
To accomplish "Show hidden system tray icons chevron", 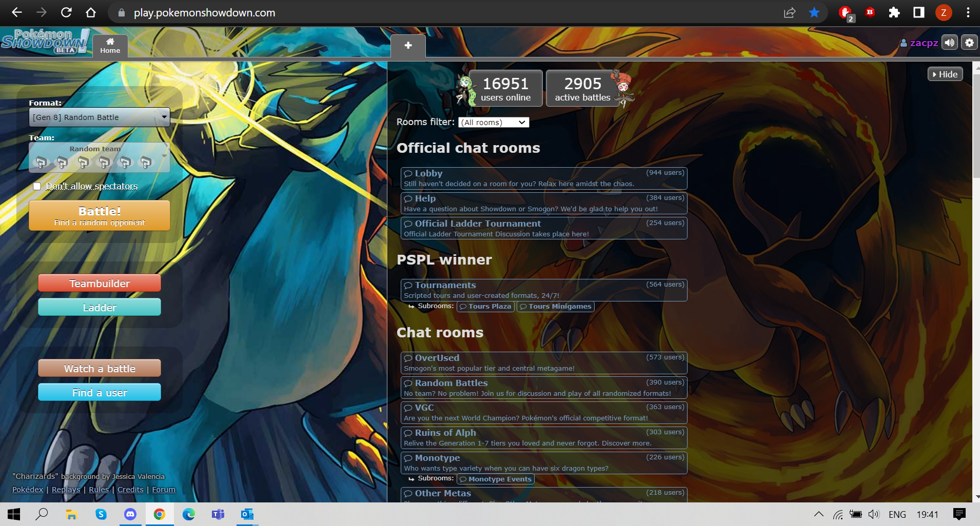I will tap(819, 514).
